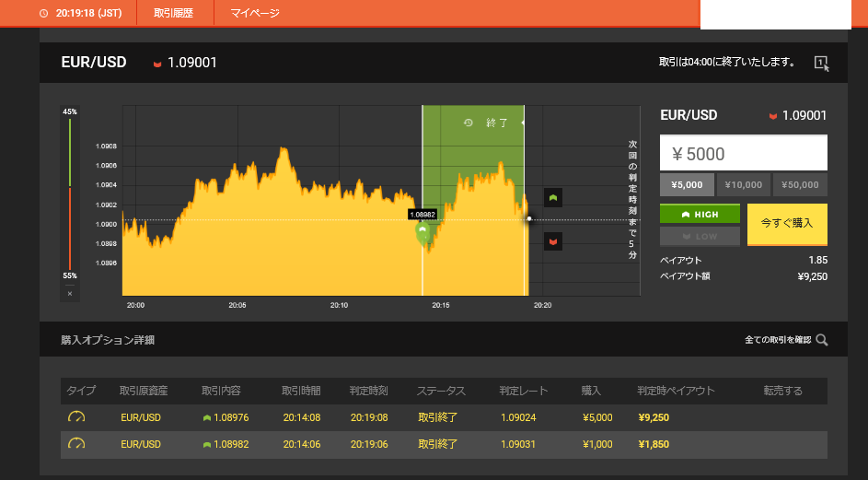The height and width of the screenshot is (480, 868).
Task: Click the ¥5000 amount input field
Action: click(x=743, y=154)
